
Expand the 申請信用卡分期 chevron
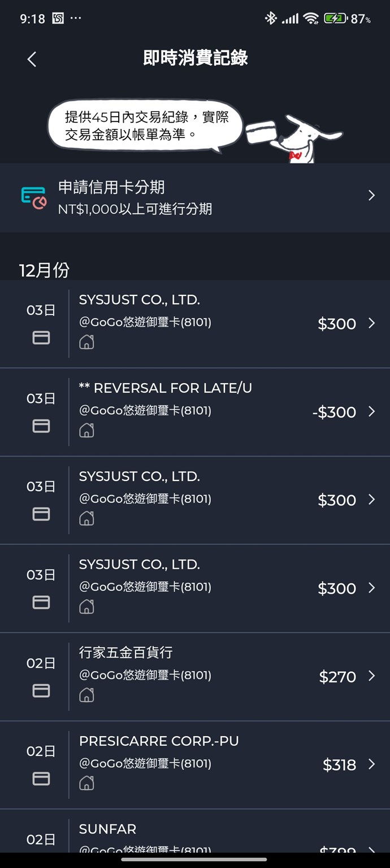coord(371,196)
